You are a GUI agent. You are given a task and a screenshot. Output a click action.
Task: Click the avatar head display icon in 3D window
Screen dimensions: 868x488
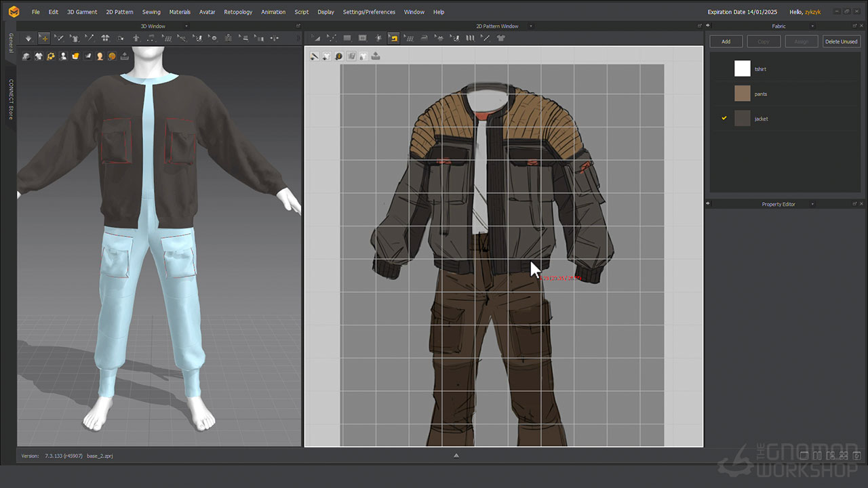tap(100, 56)
